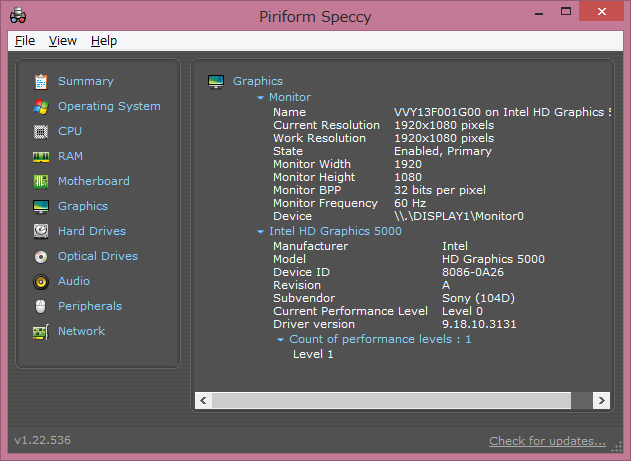Open the View menu
Image resolution: width=631 pixels, height=461 pixels.
coord(63,41)
